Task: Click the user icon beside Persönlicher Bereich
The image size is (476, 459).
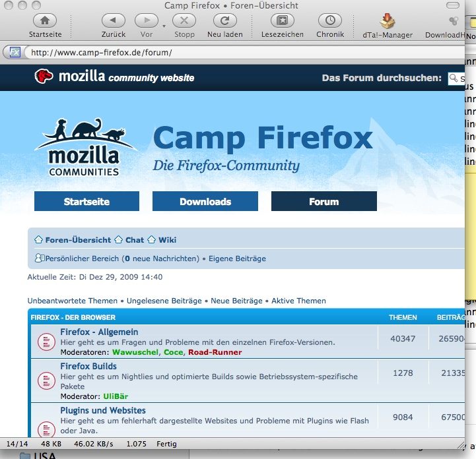Action: pyautogui.click(x=40, y=258)
